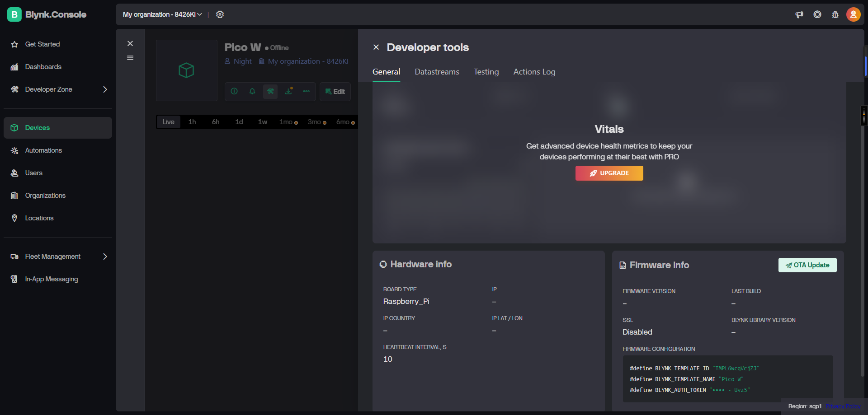Click the OTA Update button
This screenshot has width=868, height=415.
click(807, 265)
